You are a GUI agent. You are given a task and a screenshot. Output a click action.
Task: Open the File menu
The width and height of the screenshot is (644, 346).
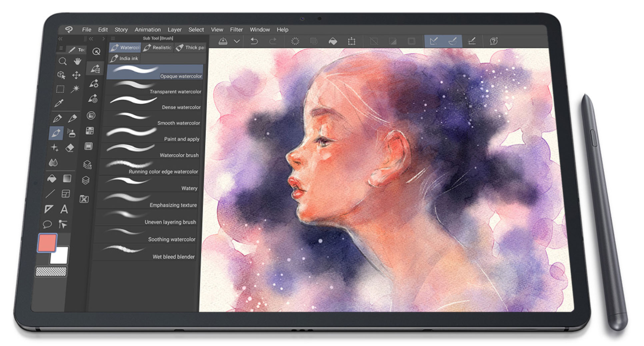click(x=86, y=30)
